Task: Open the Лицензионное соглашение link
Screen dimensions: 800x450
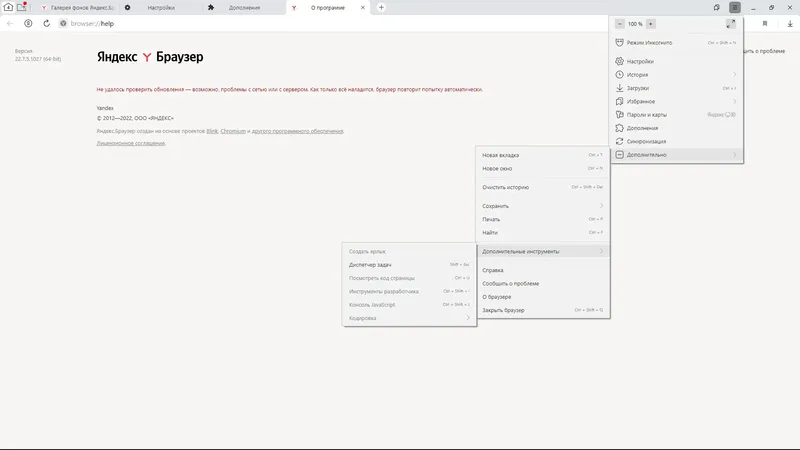Action: (x=131, y=143)
